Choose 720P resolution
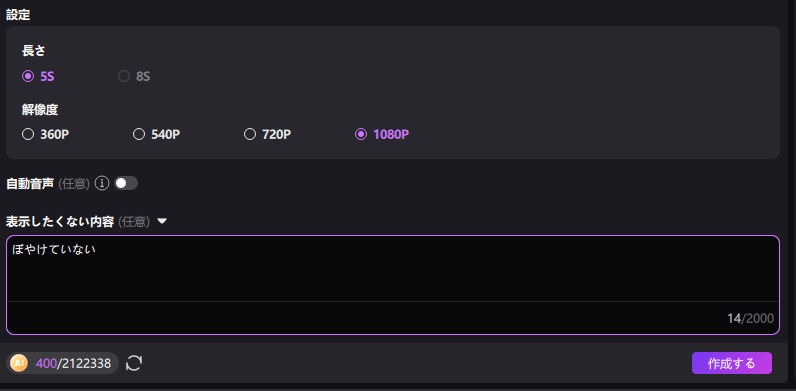 click(x=250, y=135)
